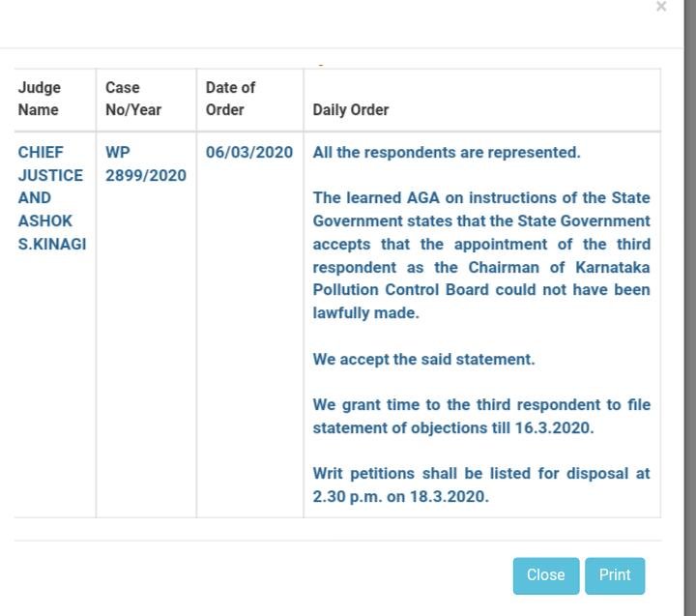696x616 pixels.
Task: Click the 'lawfully made.' text
Action: tap(366, 313)
